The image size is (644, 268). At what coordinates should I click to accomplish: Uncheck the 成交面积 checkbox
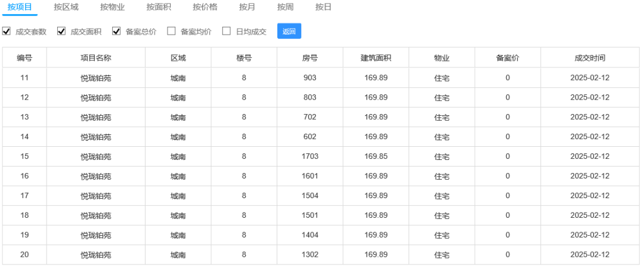pyautogui.click(x=61, y=31)
